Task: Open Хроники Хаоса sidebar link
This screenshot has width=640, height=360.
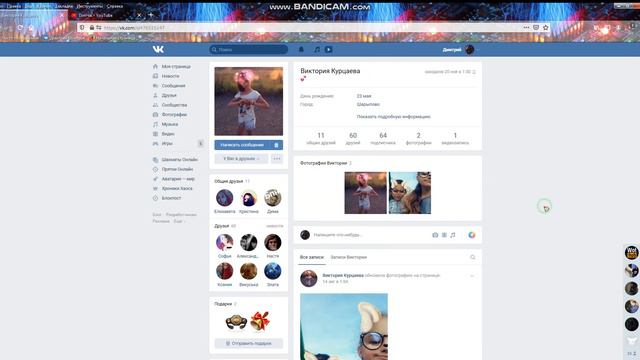Action: [x=177, y=189]
